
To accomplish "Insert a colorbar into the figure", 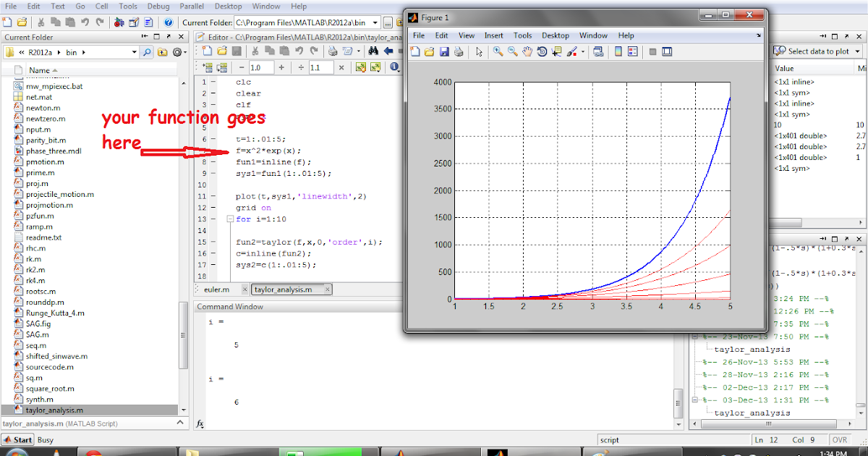I will coord(618,51).
